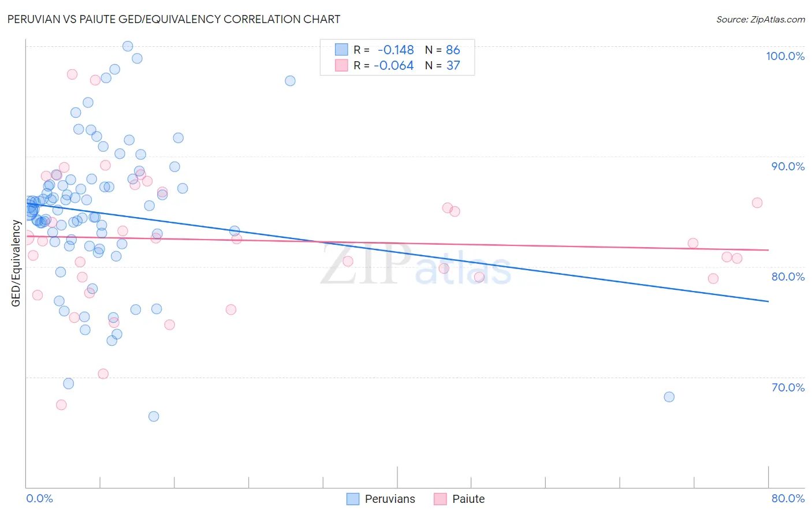Click the Paiute legend label

(468, 499)
